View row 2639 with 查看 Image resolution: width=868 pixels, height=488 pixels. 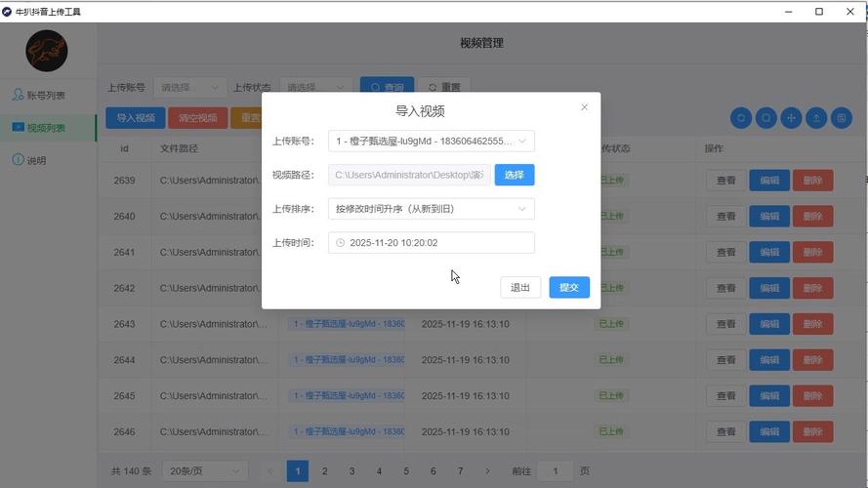(x=726, y=181)
